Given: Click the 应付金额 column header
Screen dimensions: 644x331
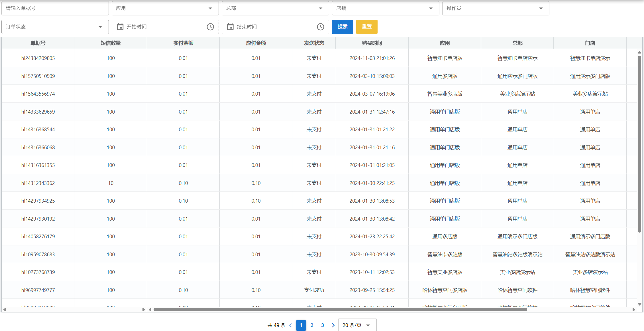Looking at the screenshot, I should click(x=256, y=43).
